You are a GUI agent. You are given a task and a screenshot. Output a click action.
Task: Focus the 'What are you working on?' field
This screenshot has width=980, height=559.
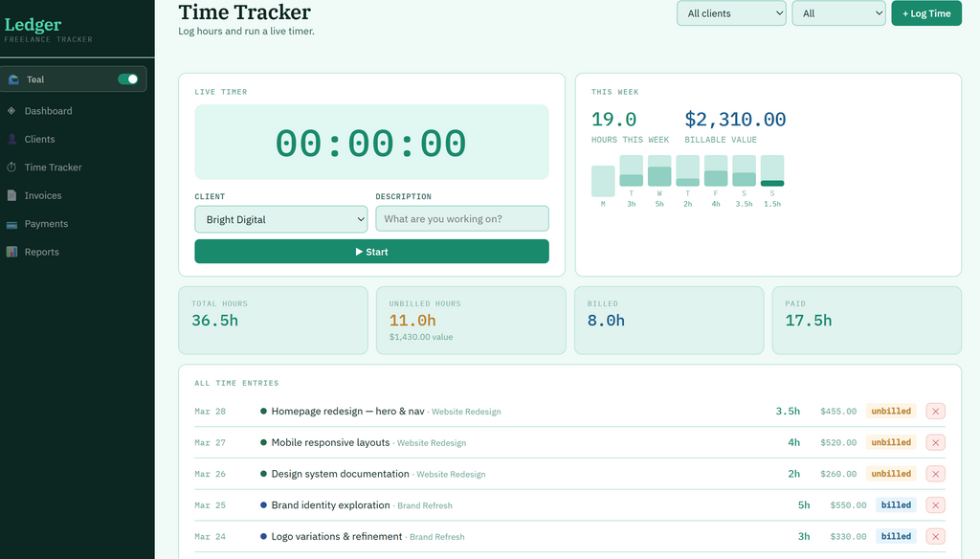pos(462,219)
